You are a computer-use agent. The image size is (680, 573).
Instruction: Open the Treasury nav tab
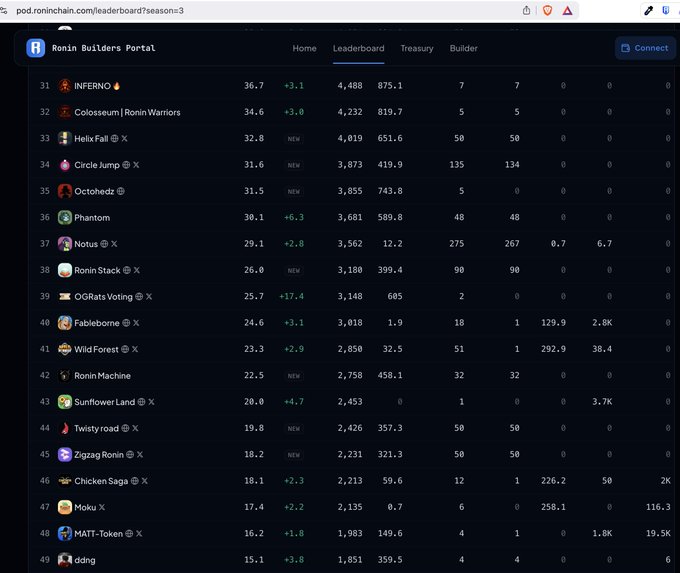click(417, 48)
